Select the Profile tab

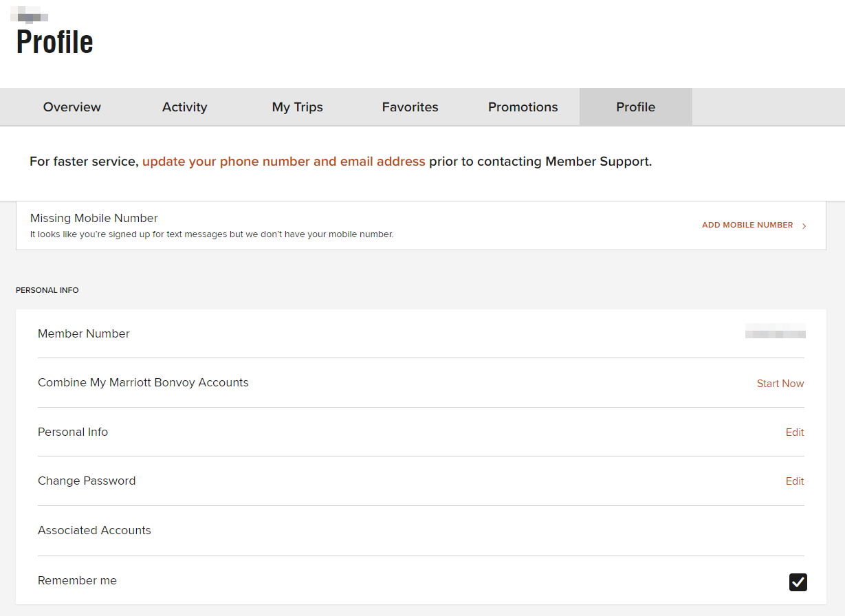pos(636,107)
